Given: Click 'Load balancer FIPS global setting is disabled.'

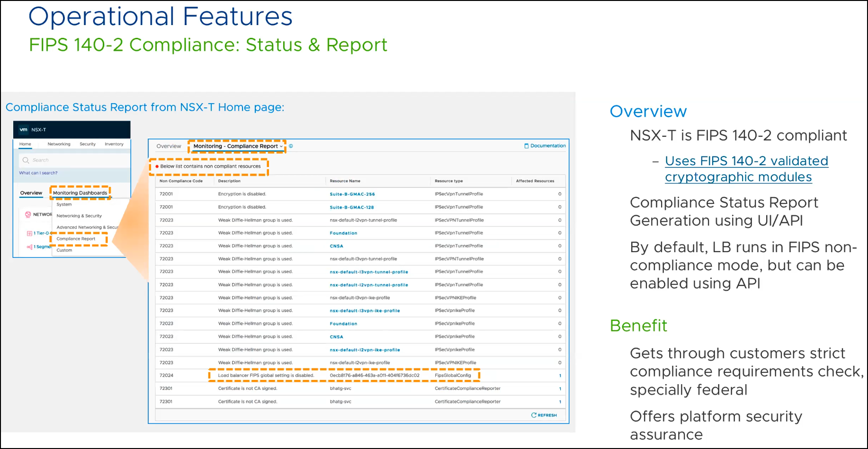Looking at the screenshot, I should [x=266, y=375].
